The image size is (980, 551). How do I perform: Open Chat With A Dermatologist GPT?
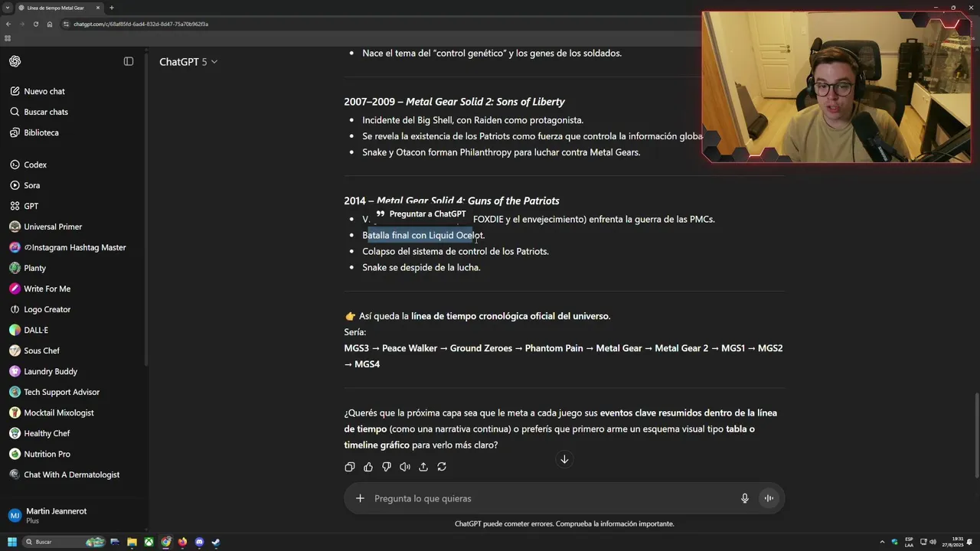(71, 474)
